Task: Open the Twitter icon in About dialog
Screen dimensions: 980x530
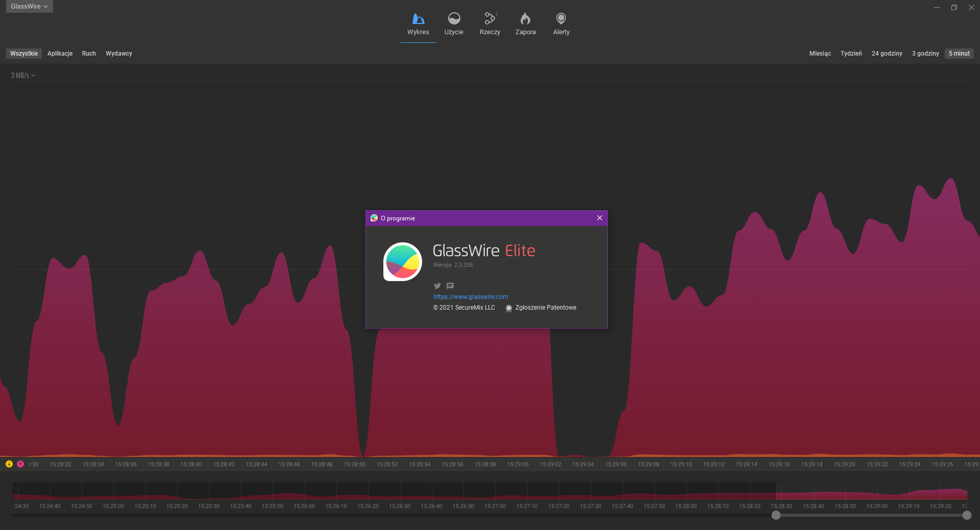Action: [x=437, y=286]
